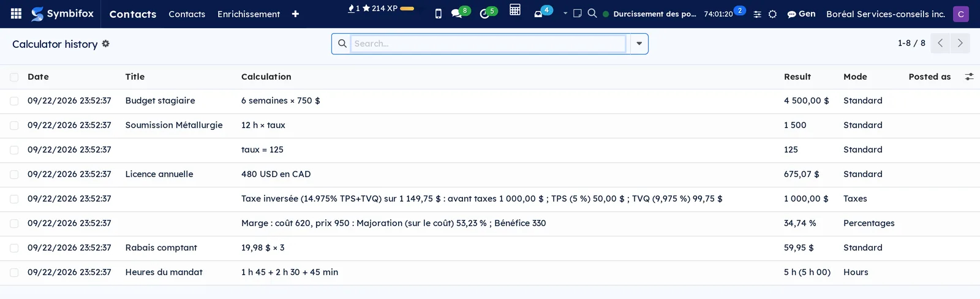Sort by Date column header
The height and width of the screenshot is (299, 980).
click(x=38, y=77)
